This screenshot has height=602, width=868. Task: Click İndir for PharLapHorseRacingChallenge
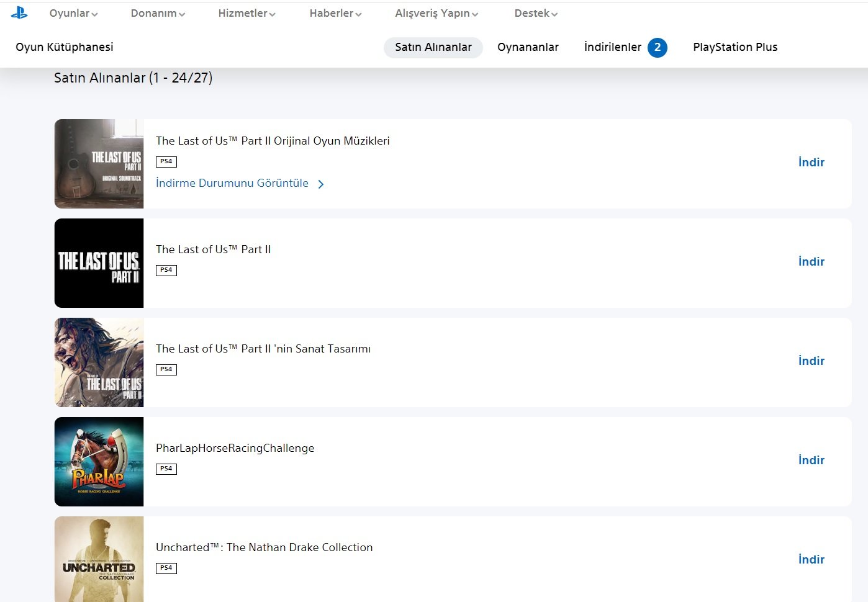(x=811, y=460)
